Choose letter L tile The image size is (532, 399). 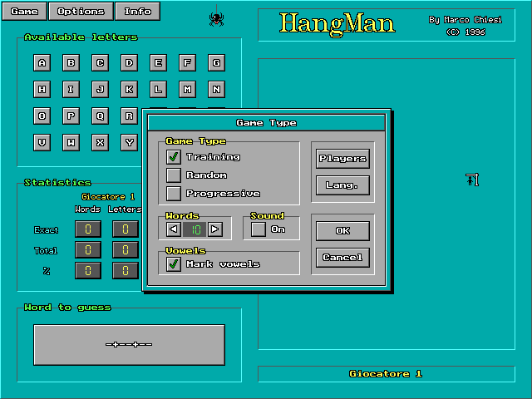click(158, 89)
